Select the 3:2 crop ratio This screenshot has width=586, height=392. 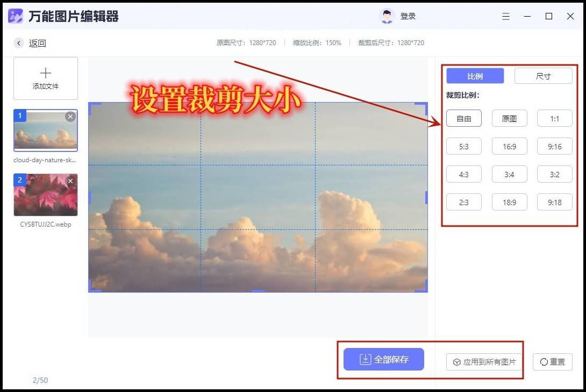pos(555,175)
